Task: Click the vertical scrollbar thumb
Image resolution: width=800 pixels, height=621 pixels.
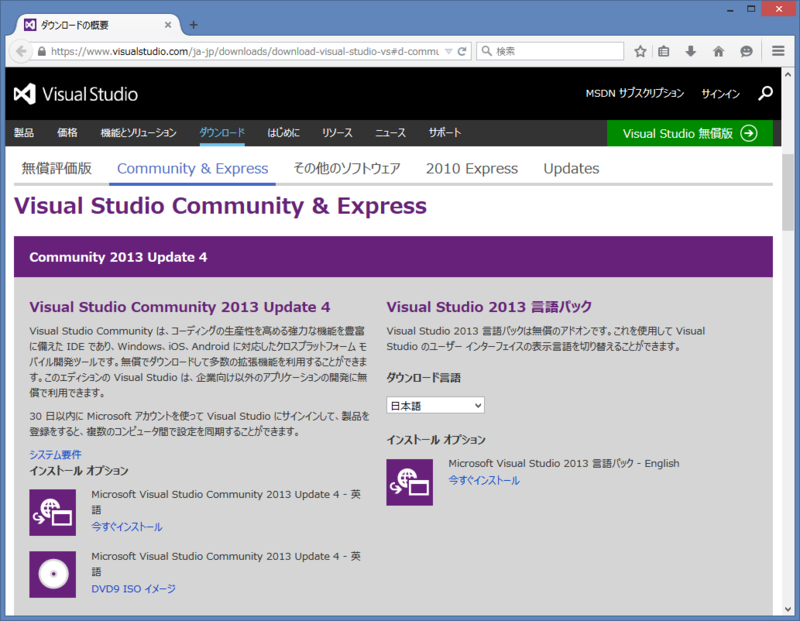Action: 788,192
